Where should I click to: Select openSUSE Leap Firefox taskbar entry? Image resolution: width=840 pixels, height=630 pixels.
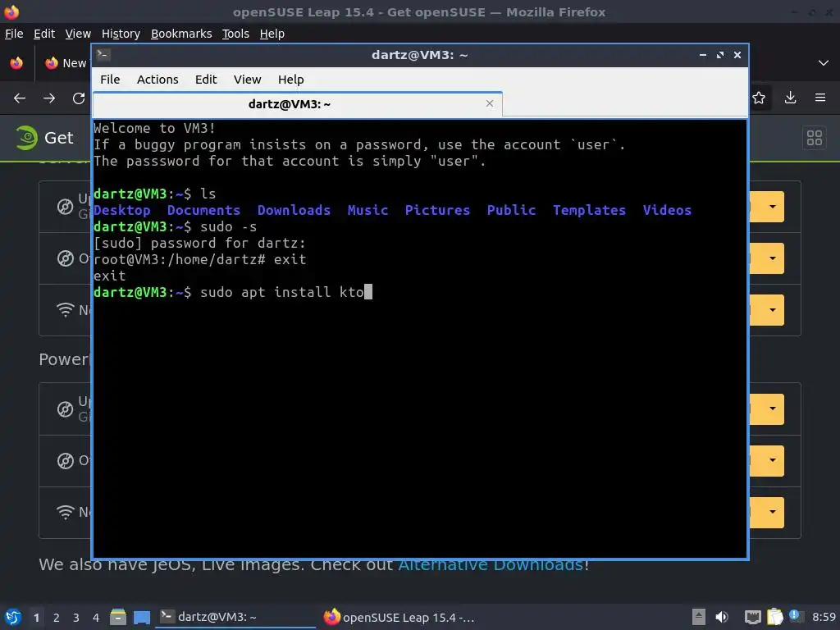pos(399,617)
